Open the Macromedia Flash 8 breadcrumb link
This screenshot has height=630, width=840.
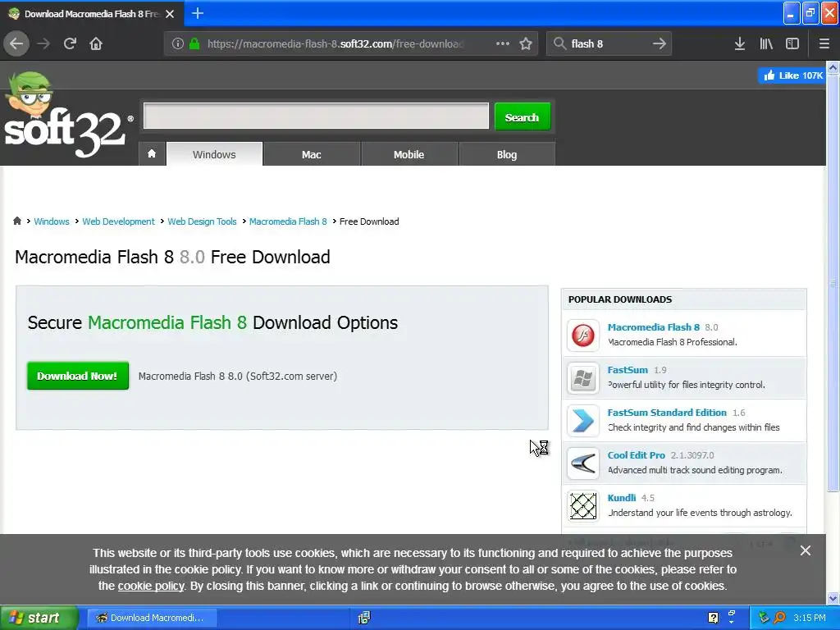(x=288, y=221)
